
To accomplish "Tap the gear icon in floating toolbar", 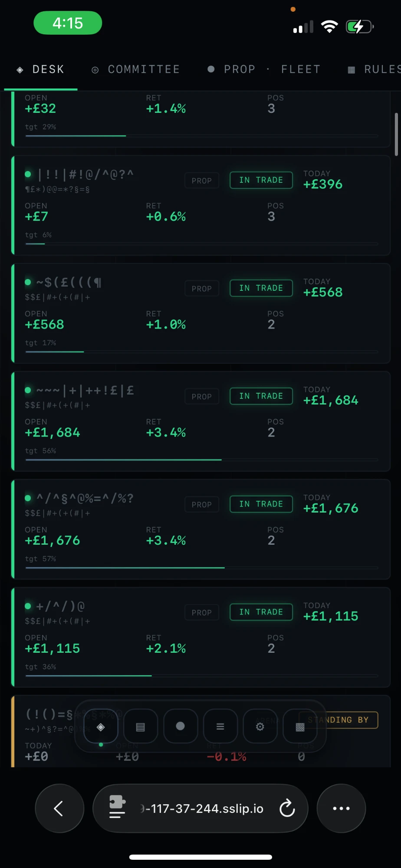I will pos(260,727).
